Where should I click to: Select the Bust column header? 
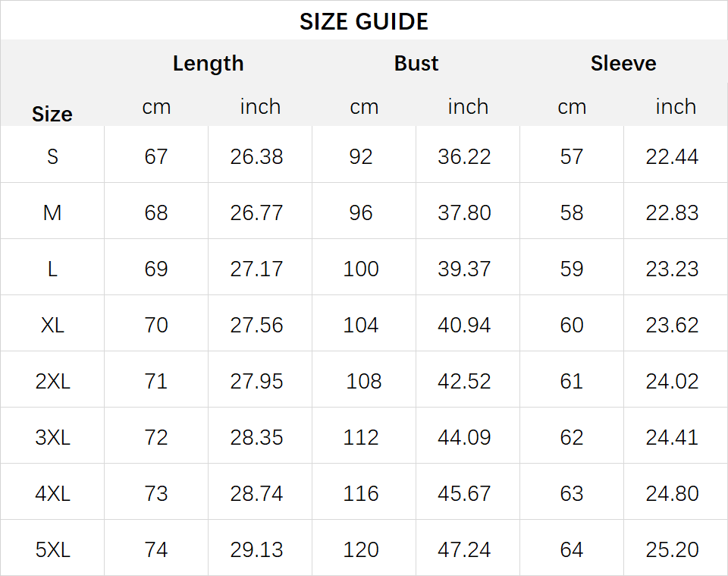click(x=416, y=63)
